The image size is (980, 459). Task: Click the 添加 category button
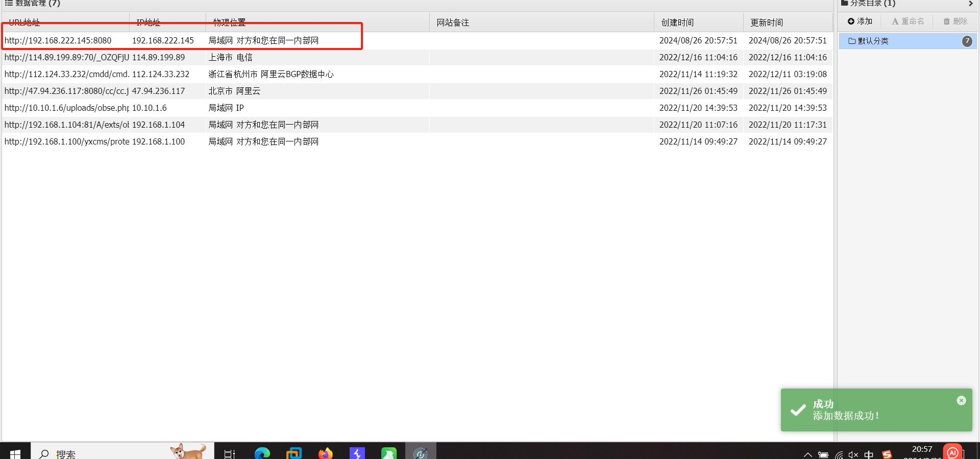pos(860,21)
